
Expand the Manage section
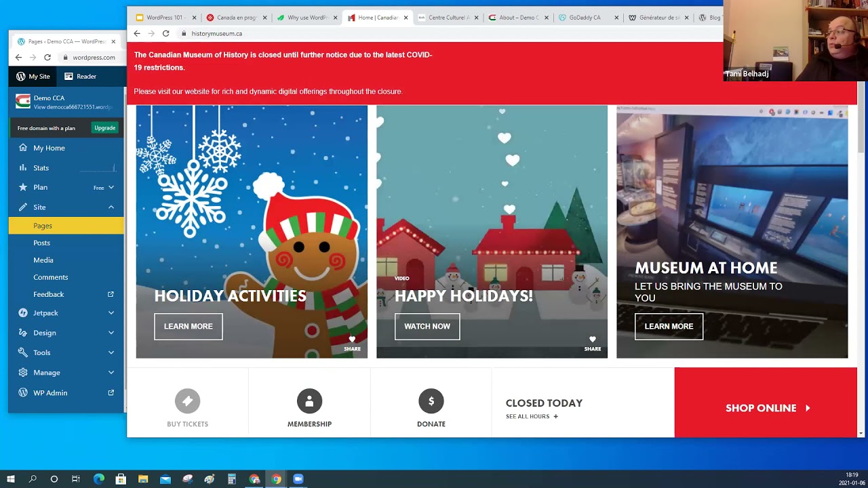pos(111,372)
